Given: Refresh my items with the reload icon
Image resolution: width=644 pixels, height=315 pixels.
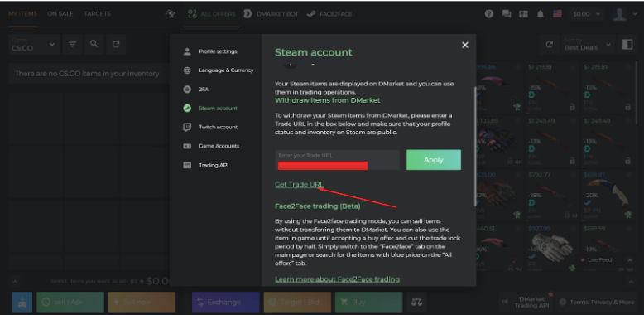Looking at the screenshot, I should tap(116, 44).
